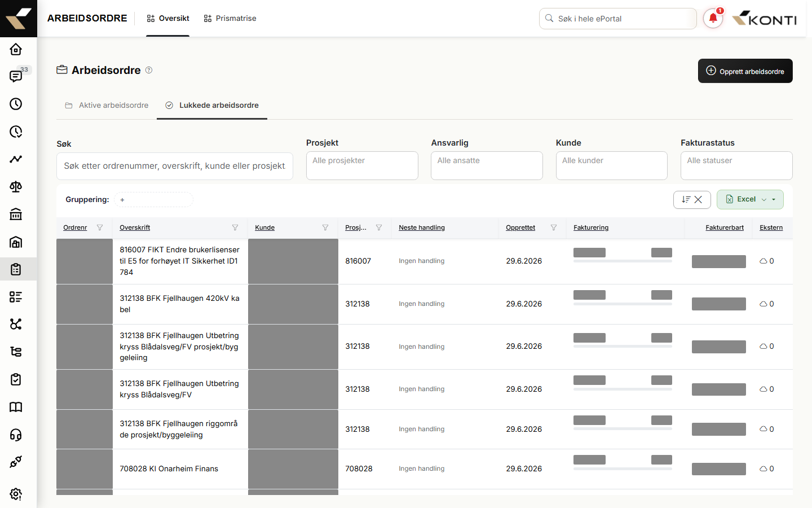Open the list layout icon in sidebar
The image size is (812, 508).
pyautogui.click(x=16, y=297)
